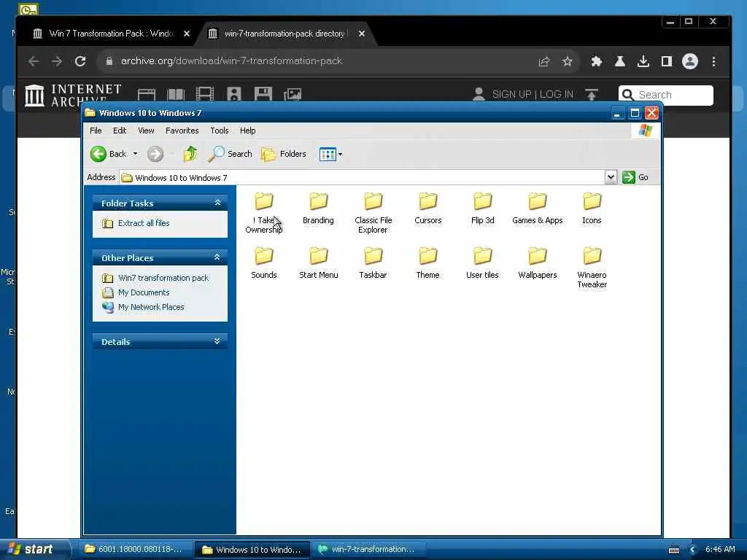The image size is (747, 560).
Task: Expand the Address bar dropdown
Action: coord(611,177)
